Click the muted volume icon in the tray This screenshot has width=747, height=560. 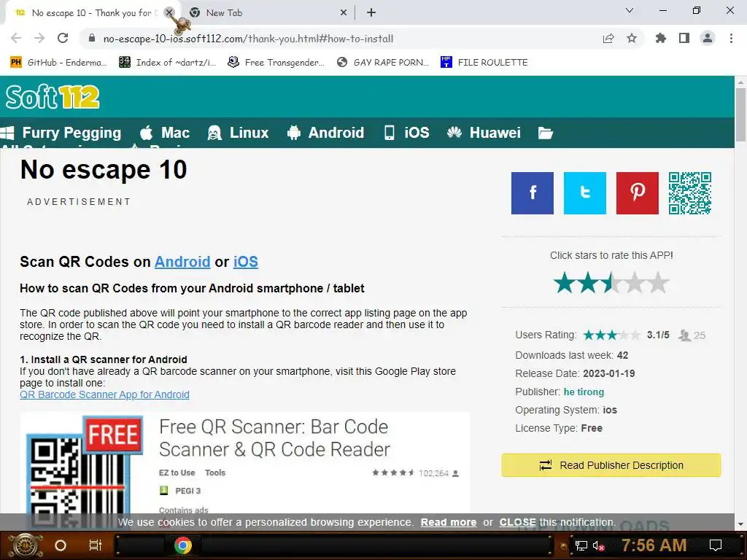[598, 545]
